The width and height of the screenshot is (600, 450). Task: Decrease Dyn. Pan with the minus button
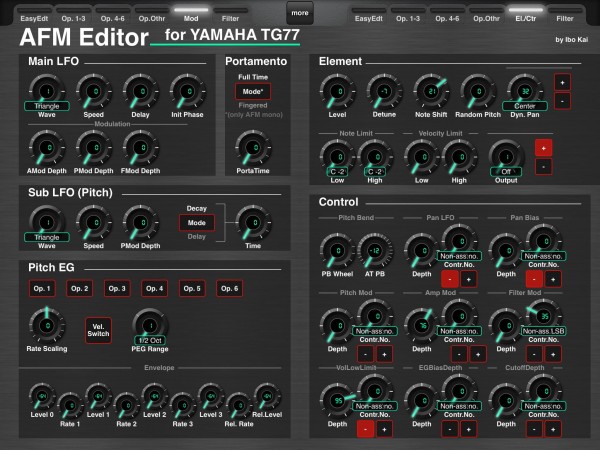coord(562,101)
